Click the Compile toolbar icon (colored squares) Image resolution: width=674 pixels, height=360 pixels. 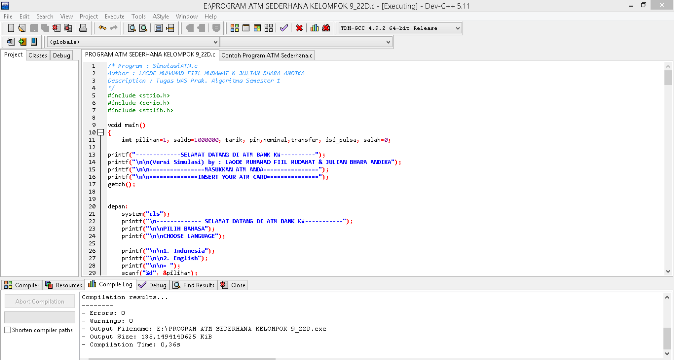pos(235,28)
